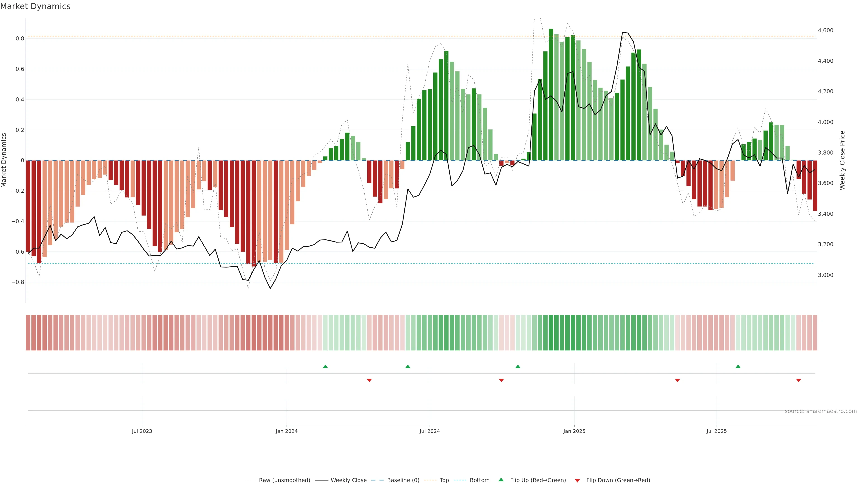
Task: Toggle the Weekly Close legend entry
Action: point(348,480)
